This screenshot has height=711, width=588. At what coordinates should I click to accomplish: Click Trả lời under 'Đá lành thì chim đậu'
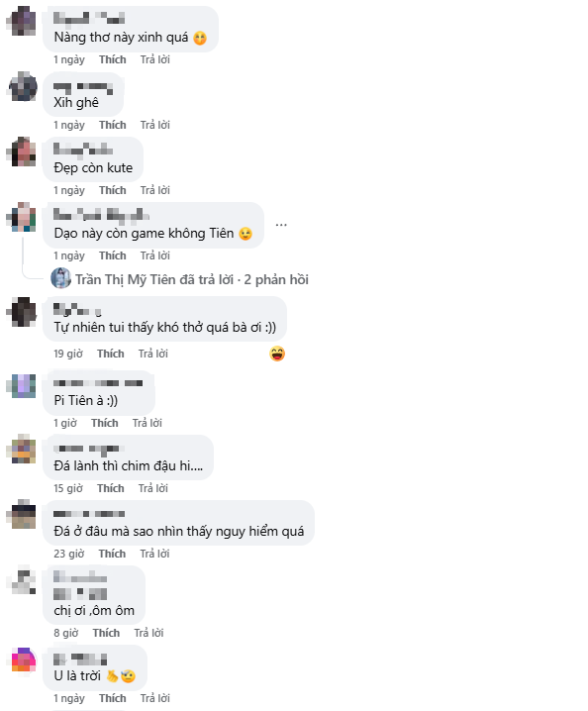pos(152,488)
